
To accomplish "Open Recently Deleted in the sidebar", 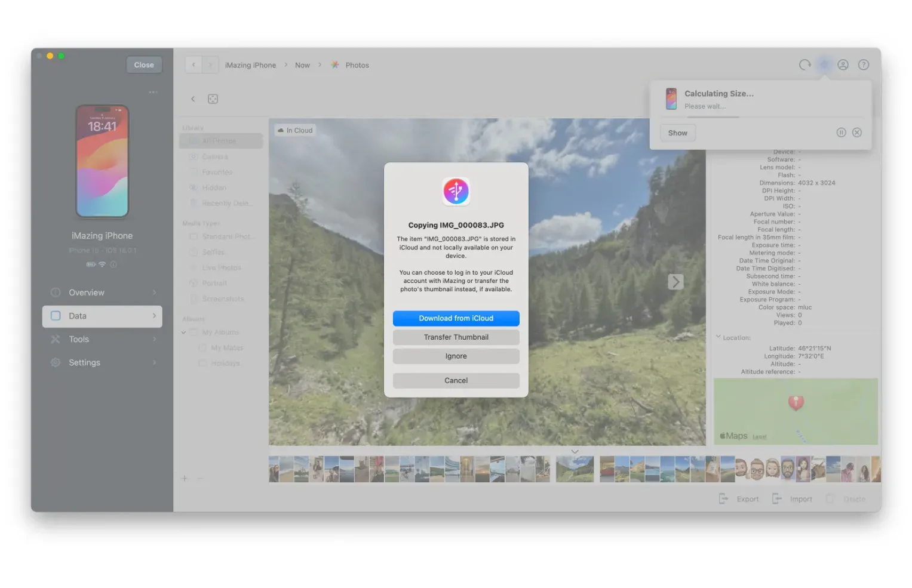I will point(226,202).
